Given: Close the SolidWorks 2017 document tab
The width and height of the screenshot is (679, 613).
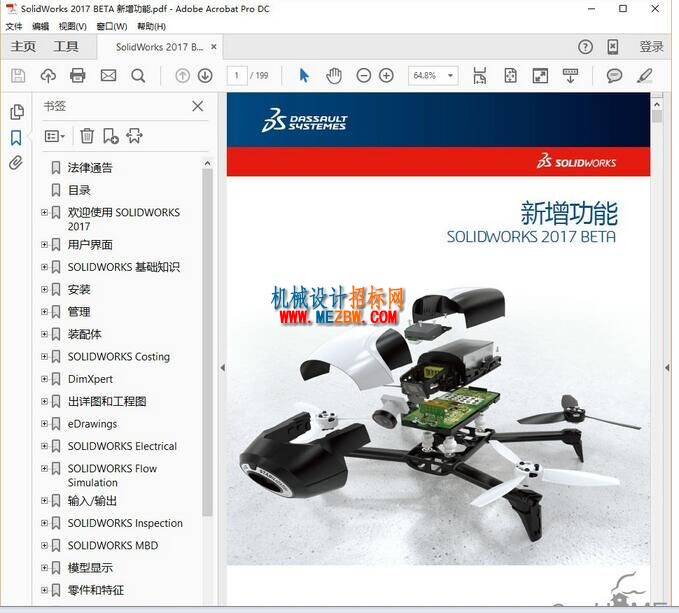Looking at the screenshot, I should (x=213, y=47).
